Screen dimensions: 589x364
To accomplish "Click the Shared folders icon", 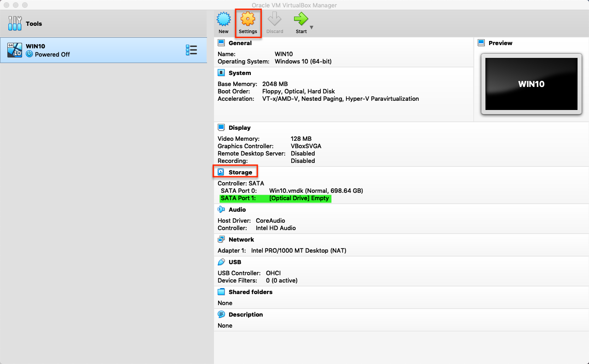I will [x=221, y=292].
